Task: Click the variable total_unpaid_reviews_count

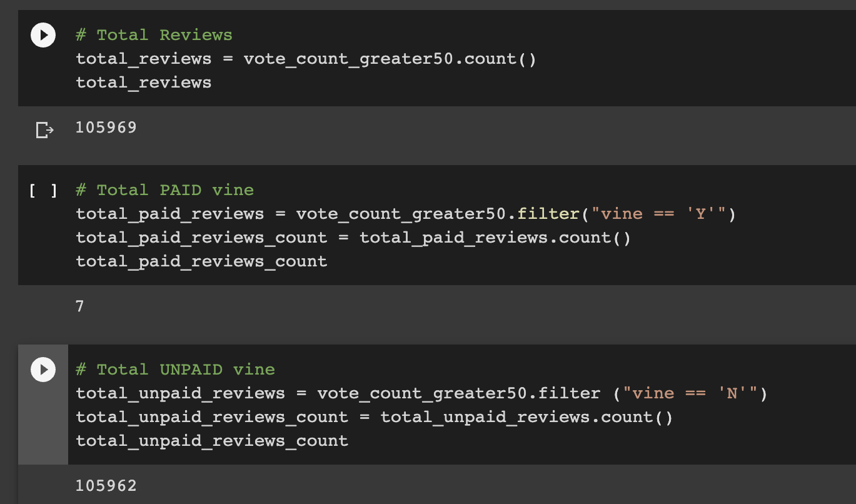Action: pyautogui.click(x=211, y=440)
